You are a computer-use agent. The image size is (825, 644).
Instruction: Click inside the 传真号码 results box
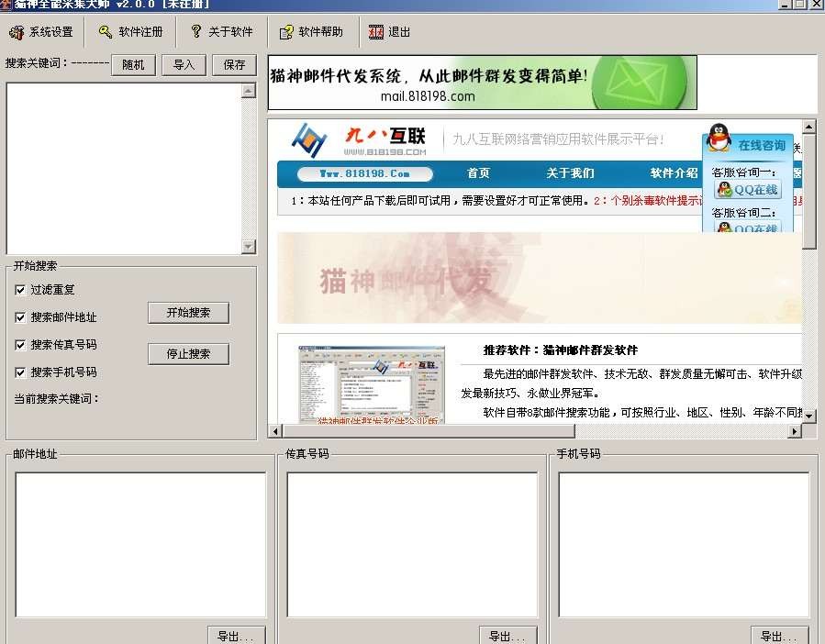point(412,545)
